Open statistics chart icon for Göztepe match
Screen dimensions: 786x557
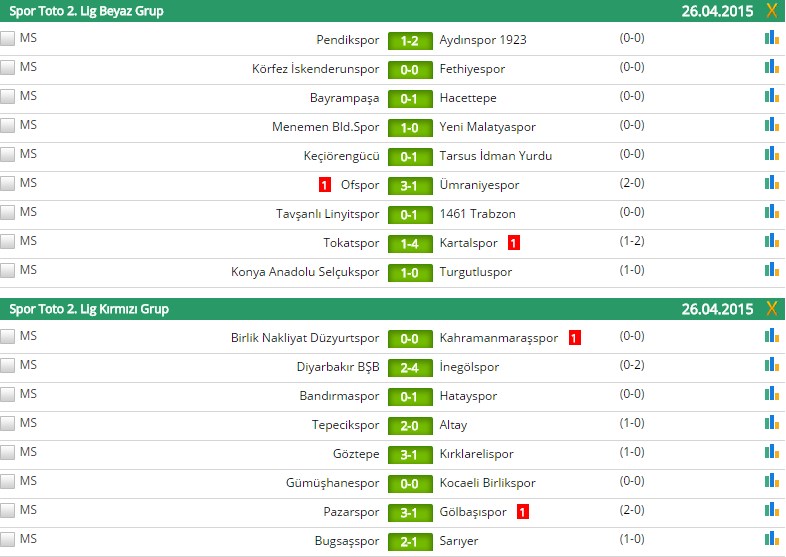(x=771, y=452)
